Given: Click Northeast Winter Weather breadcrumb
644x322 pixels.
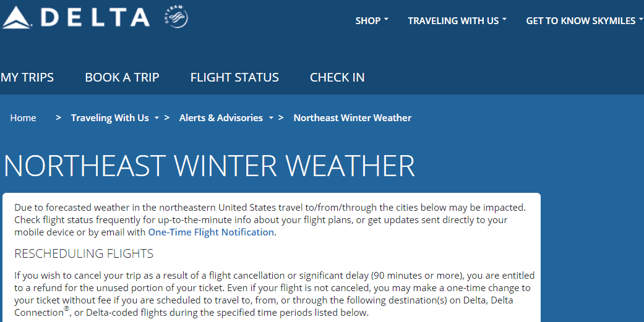Looking at the screenshot, I should coord(353,117).
